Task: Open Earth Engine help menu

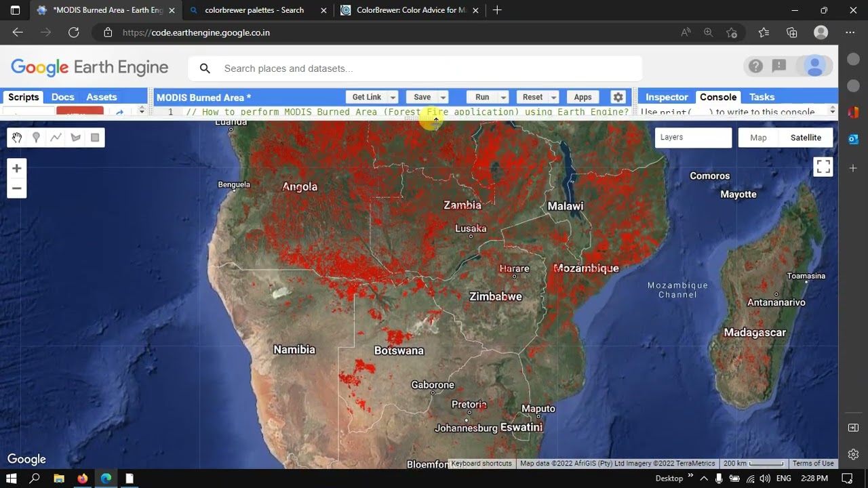Action: [x=755, y=66]
